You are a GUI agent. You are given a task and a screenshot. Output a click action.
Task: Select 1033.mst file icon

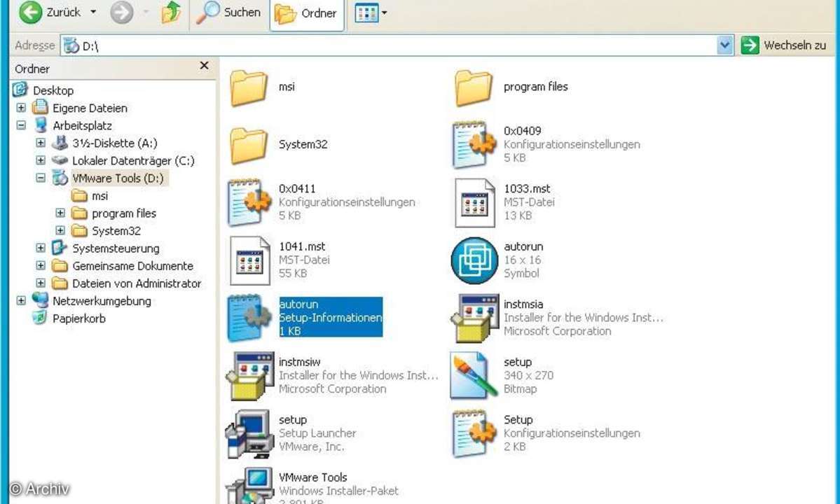[x=474, y=203]
